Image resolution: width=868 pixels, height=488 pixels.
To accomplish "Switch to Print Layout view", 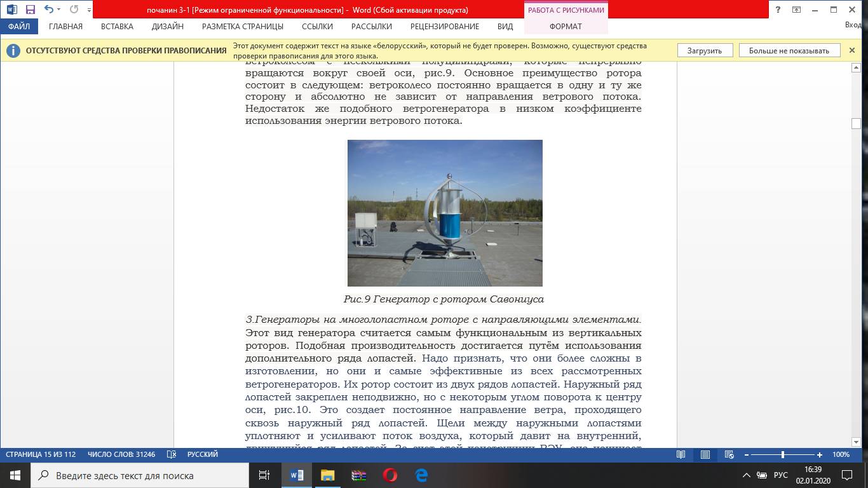I will (705, 454).
